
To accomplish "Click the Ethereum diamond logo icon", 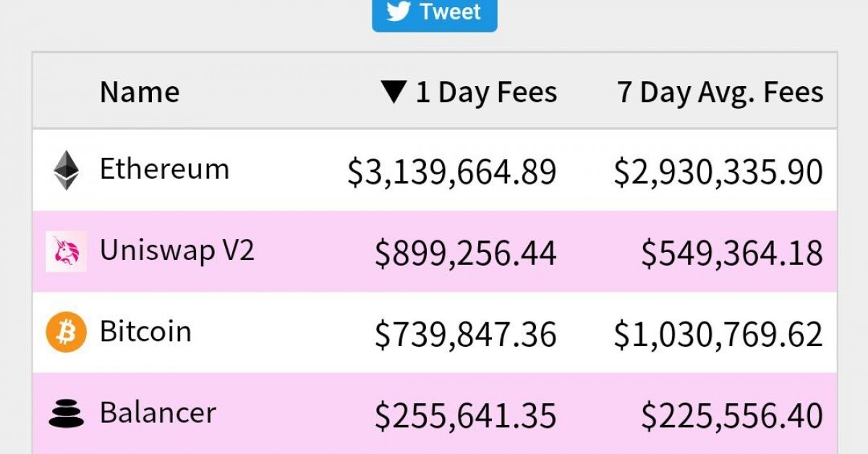I will [x=67, y=171].
